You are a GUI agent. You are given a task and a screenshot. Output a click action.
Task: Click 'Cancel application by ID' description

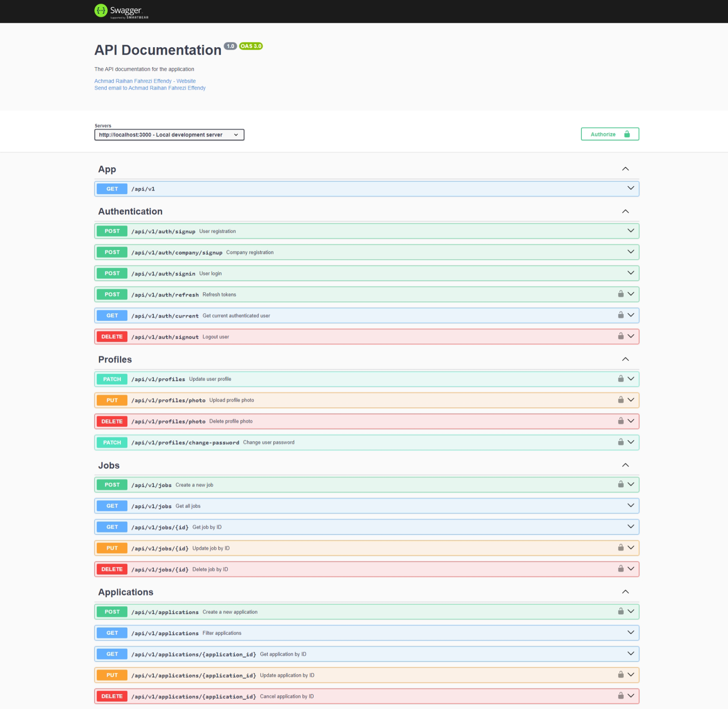(287, 696)
